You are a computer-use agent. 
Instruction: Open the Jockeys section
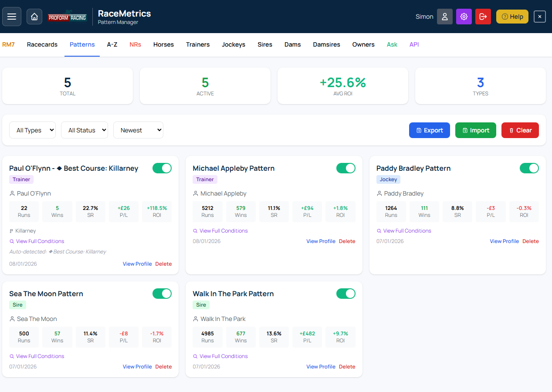pyautogui.click(x=233, y=44)
